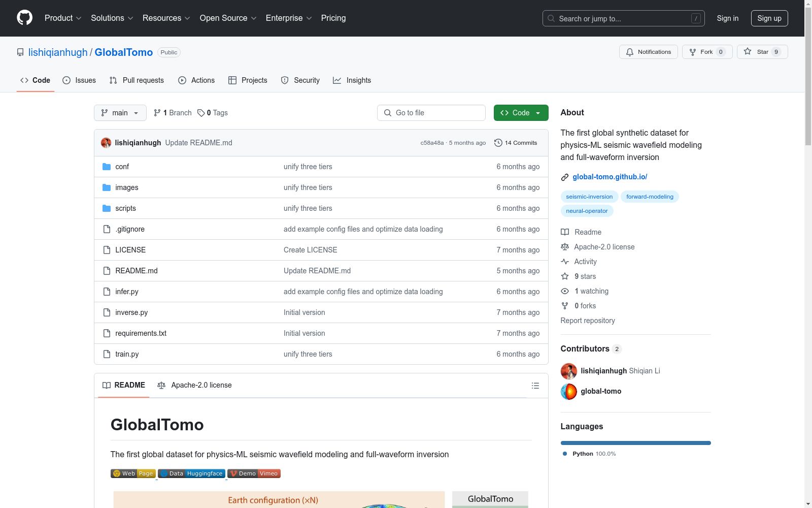Screen dimensions: 812x508
Task: Switch to the Pull requests tab
Action: pos(137,80)
